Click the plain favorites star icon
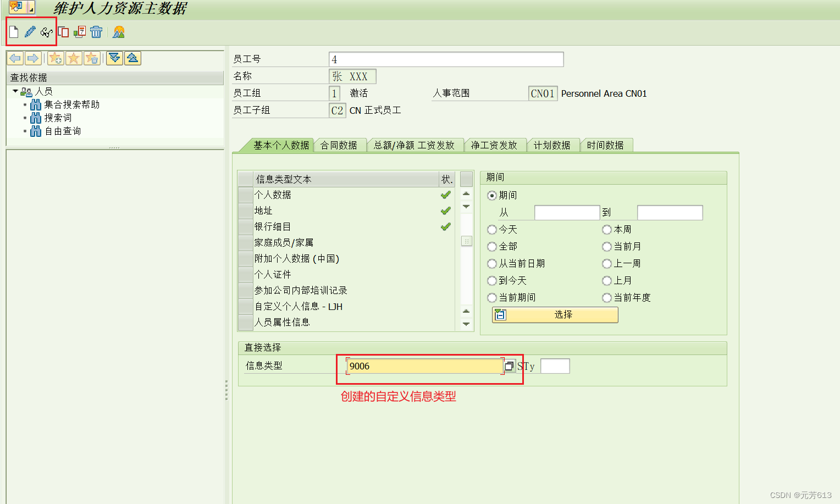The image size is (840, 504). pos(74,58)
